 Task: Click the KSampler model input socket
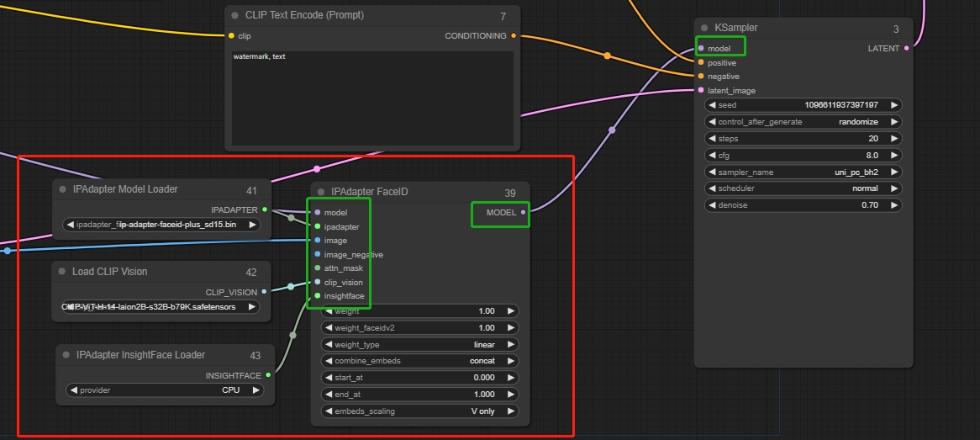point(701,49)
